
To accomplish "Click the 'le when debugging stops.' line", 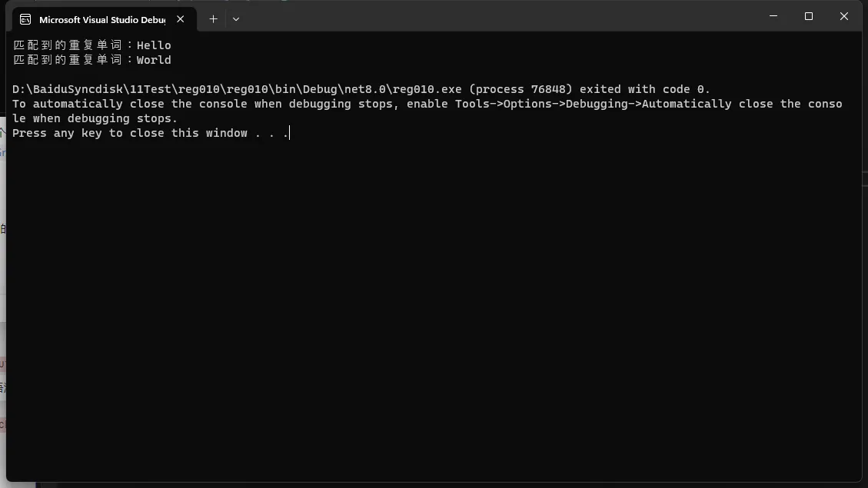I will [95, 118].
